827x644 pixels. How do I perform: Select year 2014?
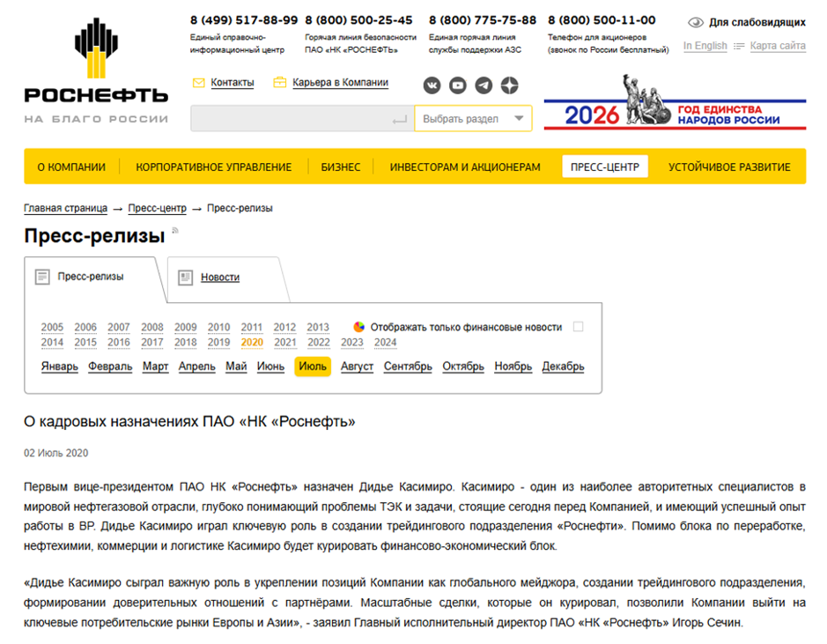[52, 343]
